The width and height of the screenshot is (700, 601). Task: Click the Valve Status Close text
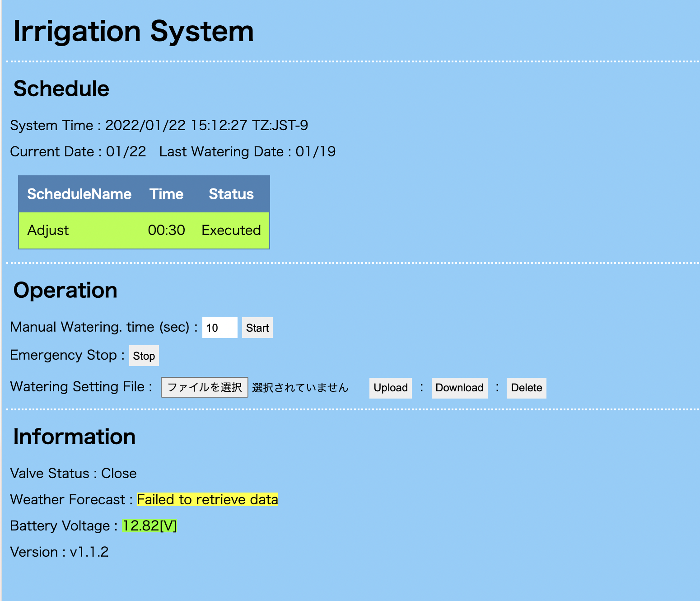coord(73,473)
